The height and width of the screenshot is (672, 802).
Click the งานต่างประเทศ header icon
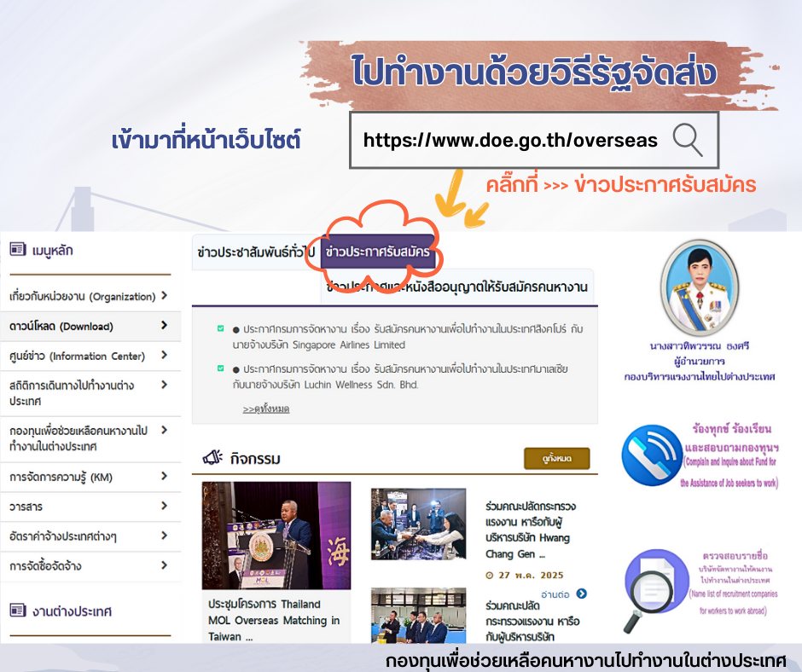click(17, 611)
